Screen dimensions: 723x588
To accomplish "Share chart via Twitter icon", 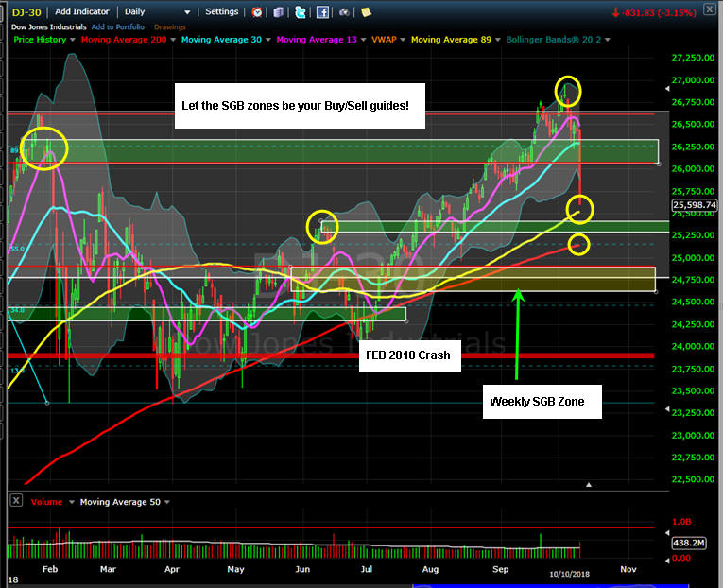I will [301, 12].
